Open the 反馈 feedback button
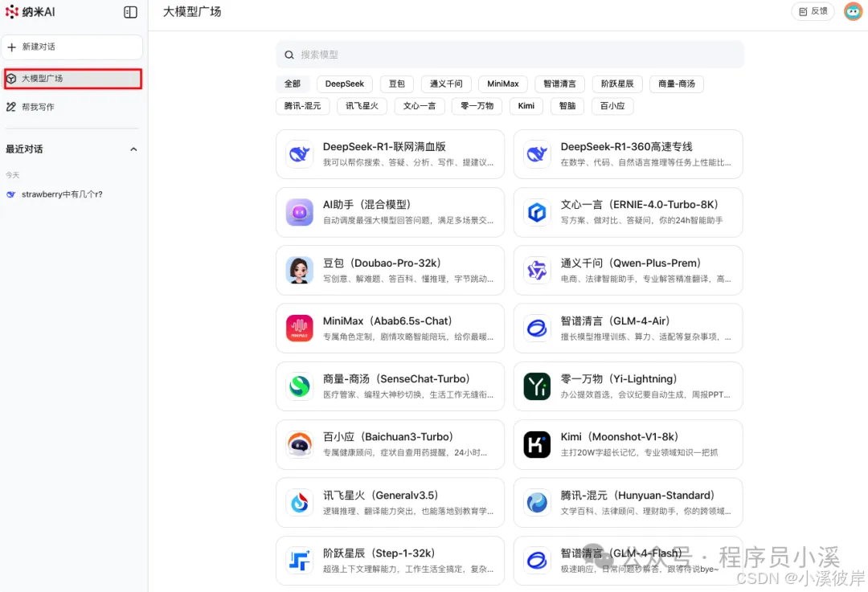 (813, 11)
